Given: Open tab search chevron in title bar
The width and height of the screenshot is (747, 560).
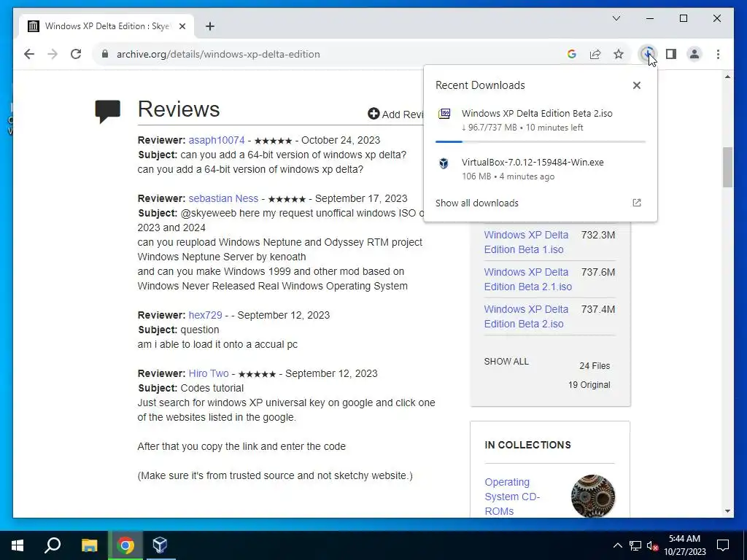Looking at the screenshot, I should pos(616,18).
